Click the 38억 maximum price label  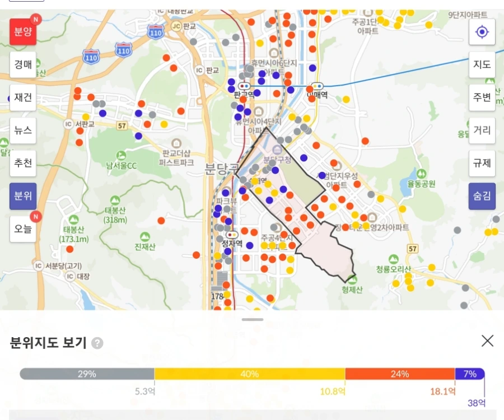coord(477,403)
